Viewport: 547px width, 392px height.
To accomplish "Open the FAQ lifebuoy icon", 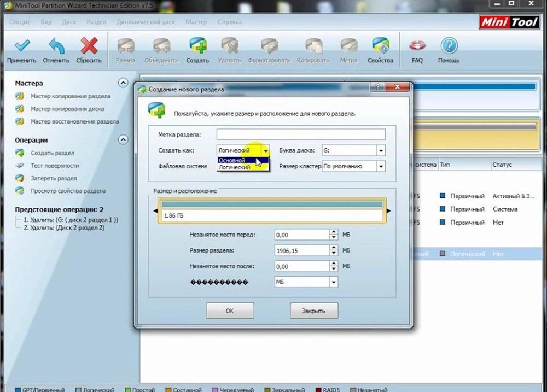I will (x=417, y=45).
